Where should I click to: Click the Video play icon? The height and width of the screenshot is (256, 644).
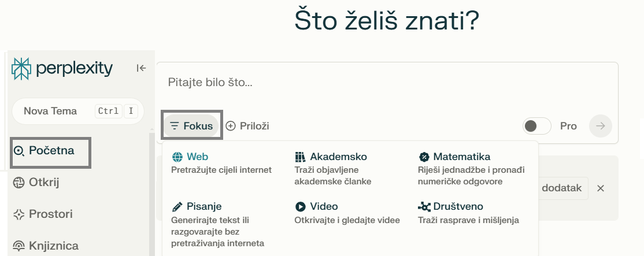300,206
